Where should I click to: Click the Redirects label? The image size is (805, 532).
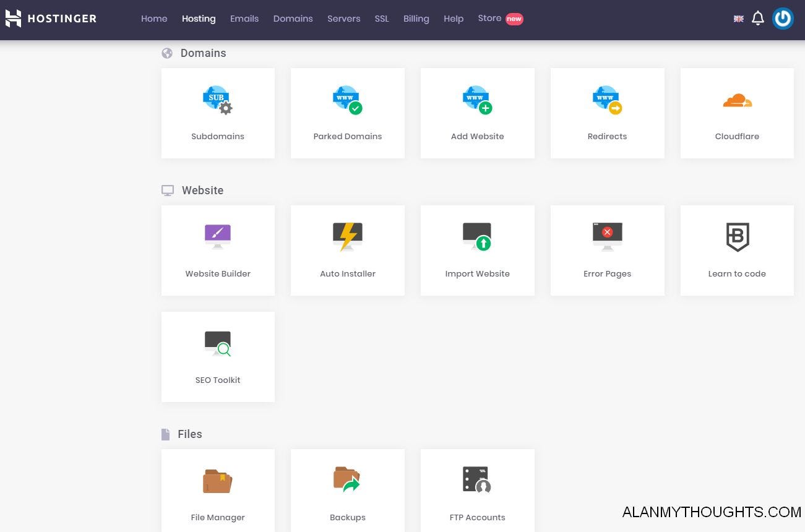pos(608,136)
